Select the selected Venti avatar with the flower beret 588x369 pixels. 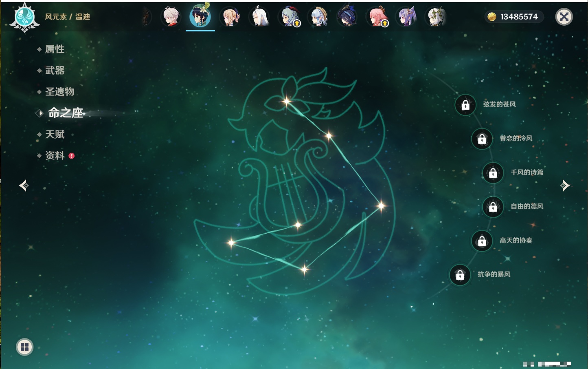click(x=200, y=16)
